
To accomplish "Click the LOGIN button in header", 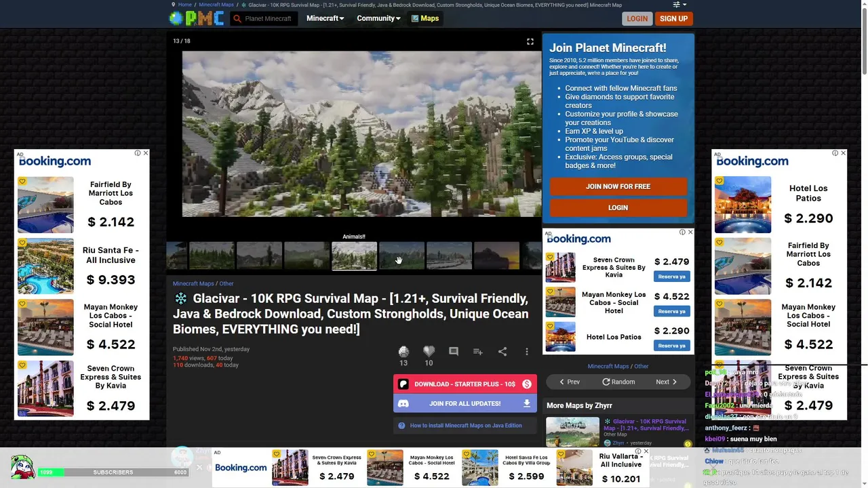I will coord(637,18).
